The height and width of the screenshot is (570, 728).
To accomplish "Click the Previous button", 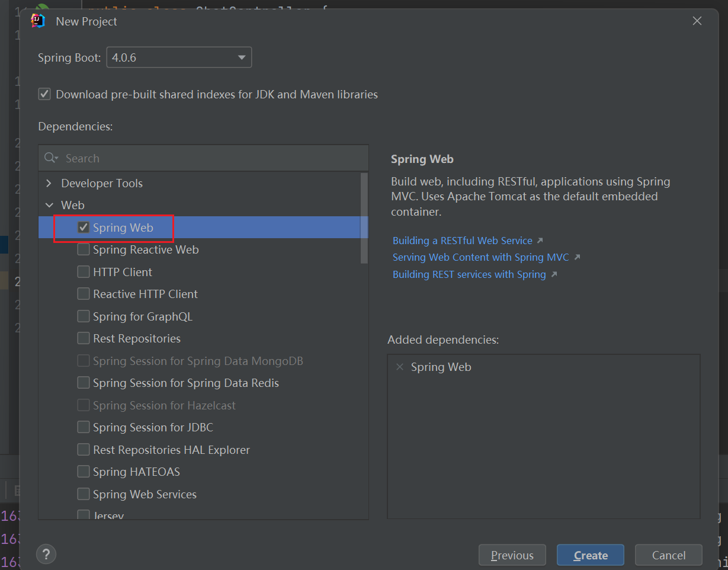I will (512, 555).
